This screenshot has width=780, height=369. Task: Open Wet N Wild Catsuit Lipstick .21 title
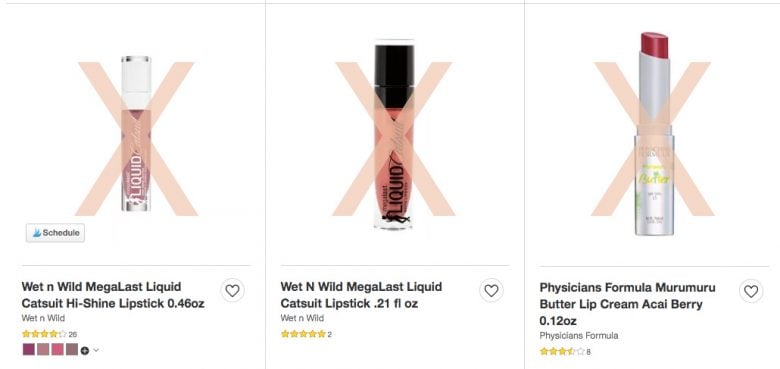361,295
